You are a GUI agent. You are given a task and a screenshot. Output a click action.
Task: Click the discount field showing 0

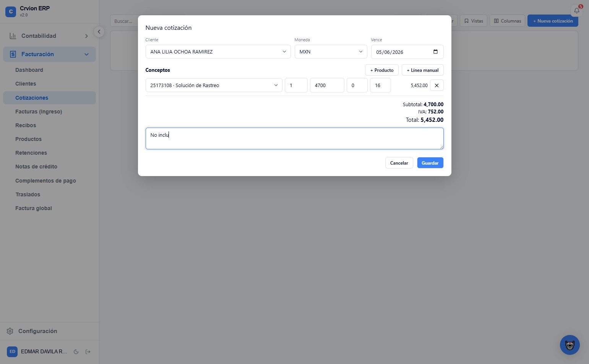click(x=357, y=85)
